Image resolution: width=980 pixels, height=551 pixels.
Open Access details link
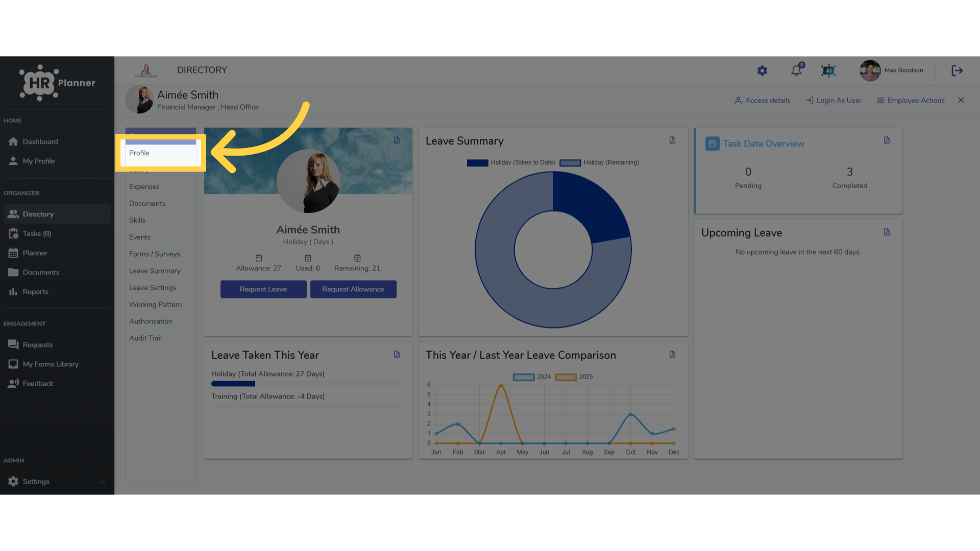(x=763, y=101)
